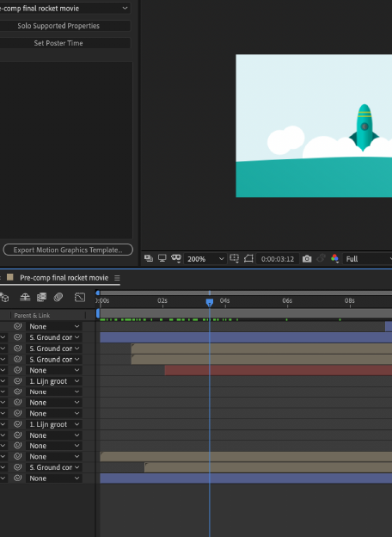Image resolution: width=392 pixels, height=537 pixels.
Task: Toggle mask and shape path visibility
Action: (248, 258)
